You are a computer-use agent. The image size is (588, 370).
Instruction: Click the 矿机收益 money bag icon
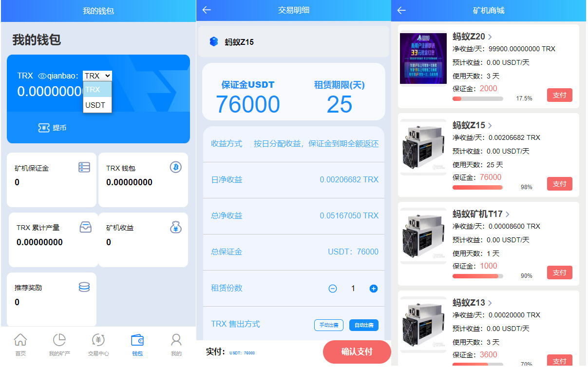tap(176, 227)
